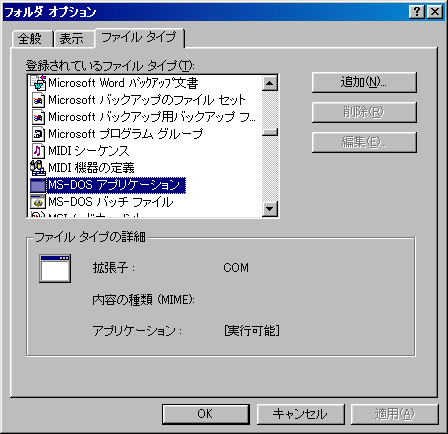Select the MIDI 機器の定義 icon
448x434 pixels.
click(38, 168)
